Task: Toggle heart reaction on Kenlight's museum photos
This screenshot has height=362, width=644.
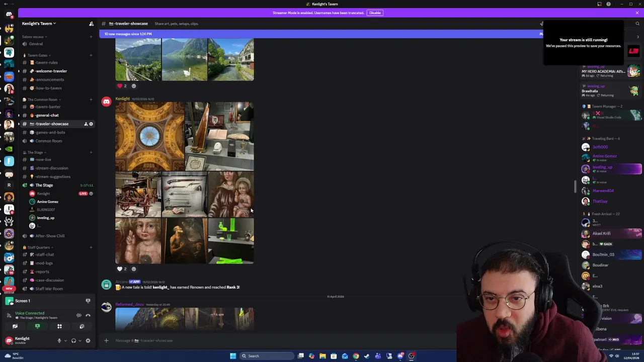Action: [122, 269]
